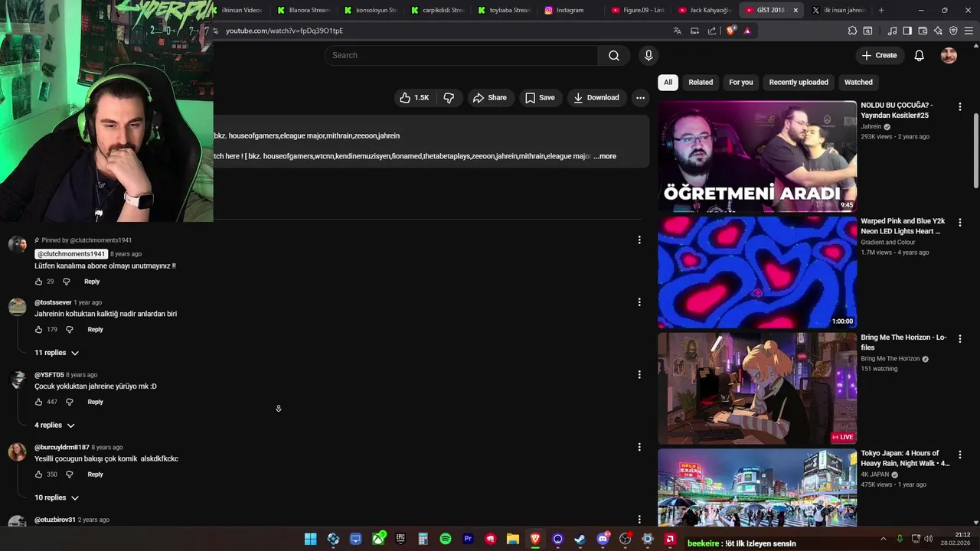Open the Brave VPN shield icon
Image resolution: width=980 pixels, height=551 pixels.
(x=953, y=31)
